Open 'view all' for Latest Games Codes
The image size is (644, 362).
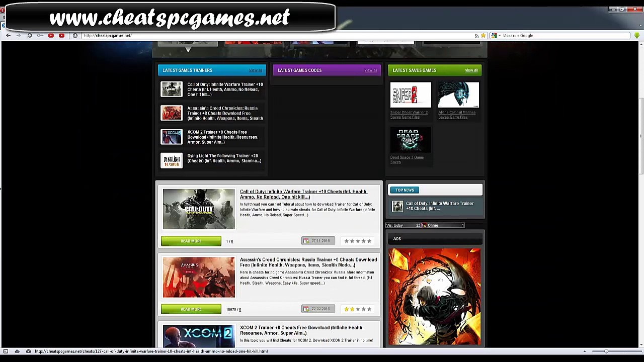370,70
